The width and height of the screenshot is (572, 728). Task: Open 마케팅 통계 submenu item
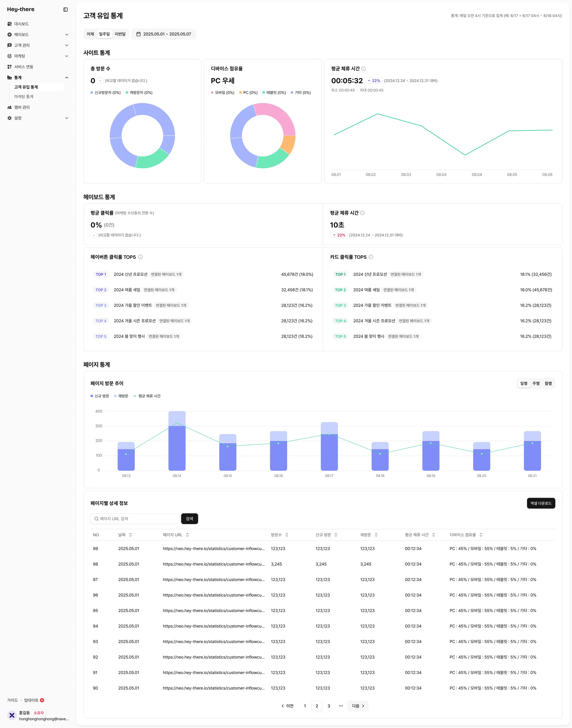coord(24,96)
